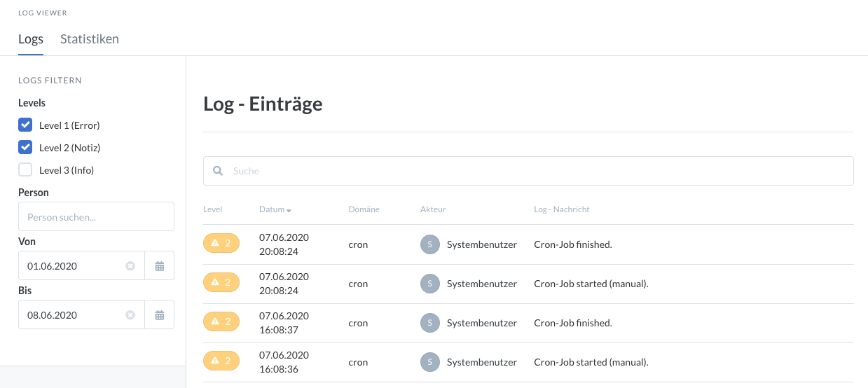Screen dimensions: 868x388
Task: Click warning badge of 16:08:36 entry
Action: point(221,361)
